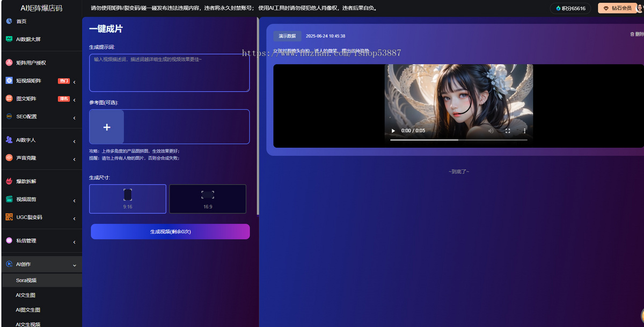Seek on the video progress bar
The width and height of the screenshot is (644, 327).
pyautogui.click(x=459, y=140)
